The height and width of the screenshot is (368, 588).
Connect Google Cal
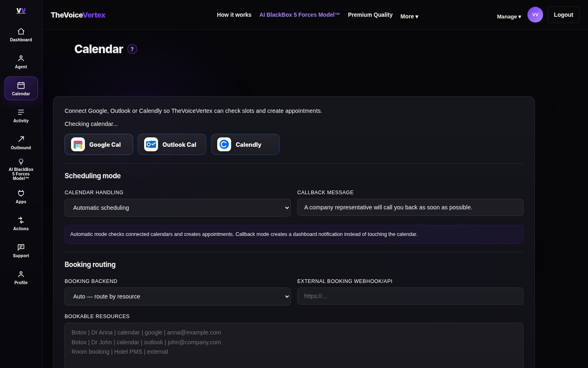(99, 144)
